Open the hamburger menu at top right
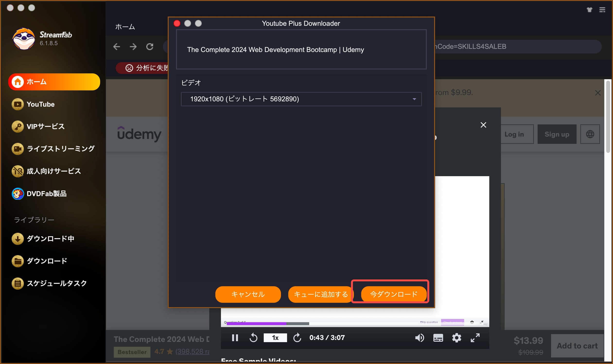This screenshot has height=364, width=613. 602,9
